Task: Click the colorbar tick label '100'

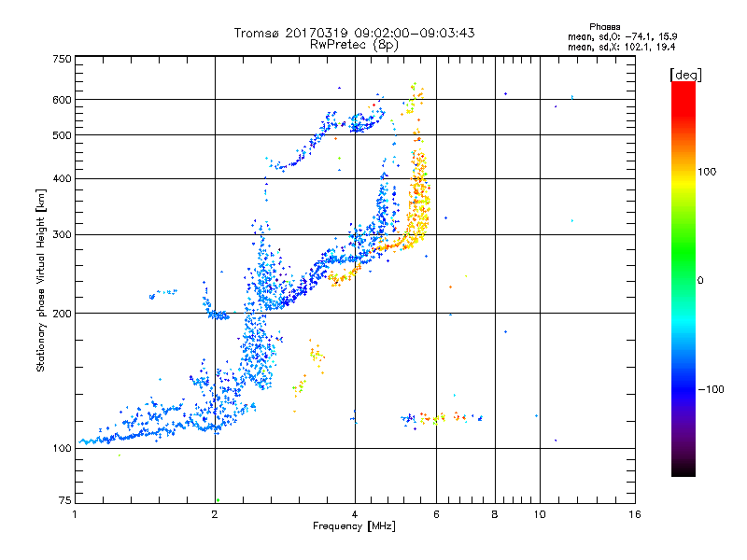Action: [707, 172]
